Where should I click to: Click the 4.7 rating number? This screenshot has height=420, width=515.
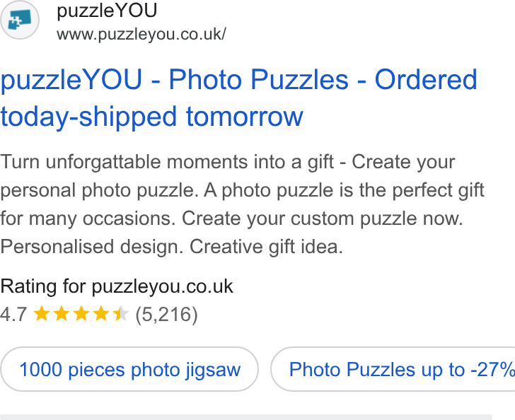tap(13, 314)
